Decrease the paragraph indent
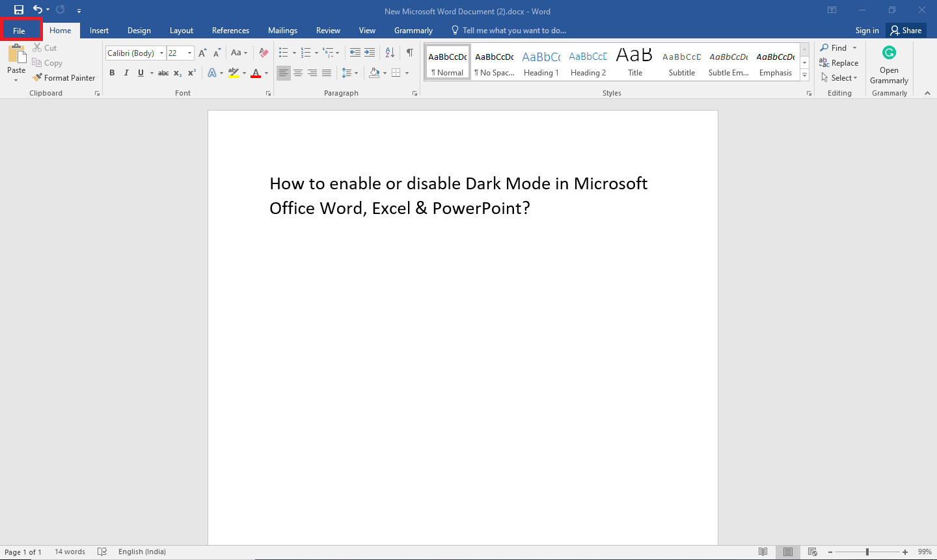Image resolution: width=937 pixels, height=560 pixels. [x=355, y=53]
